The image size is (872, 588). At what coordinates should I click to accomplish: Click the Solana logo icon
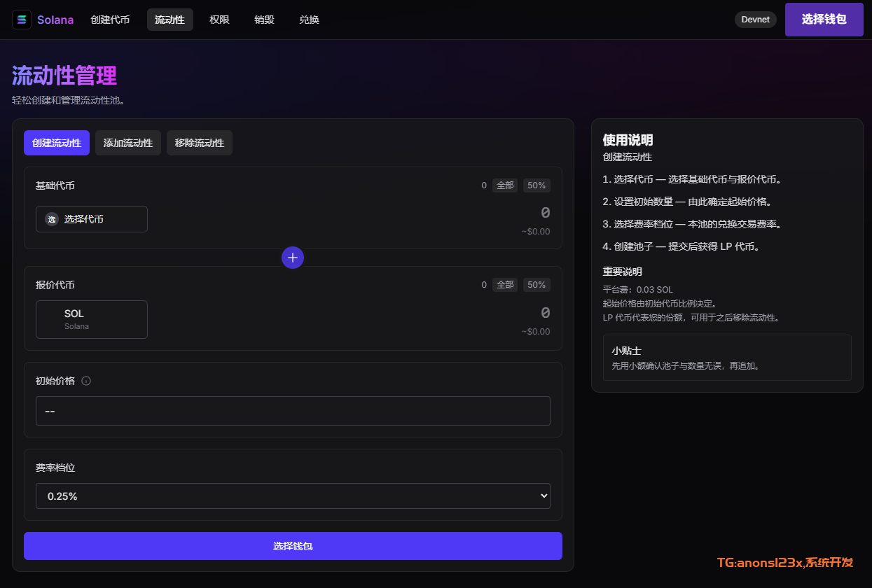click(22, 20)
